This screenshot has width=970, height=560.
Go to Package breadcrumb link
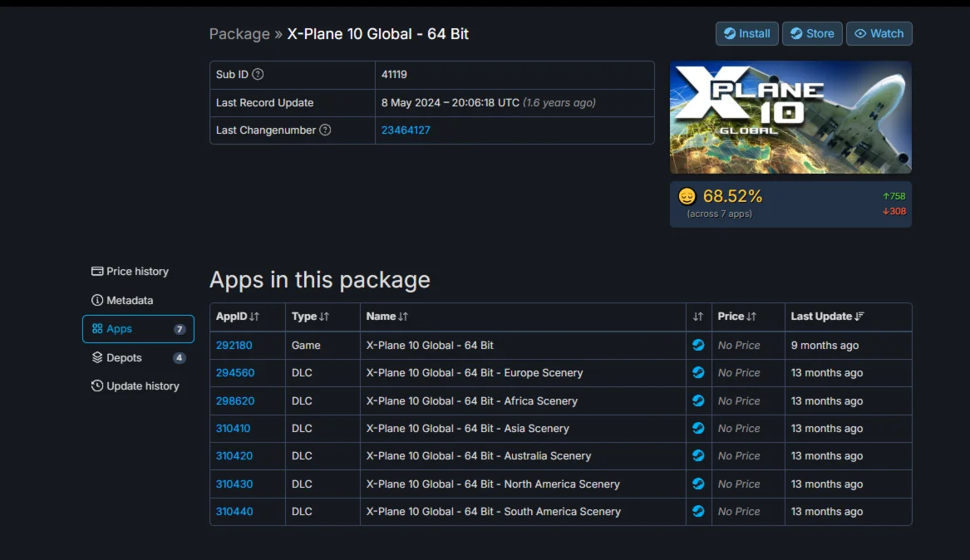239,34
